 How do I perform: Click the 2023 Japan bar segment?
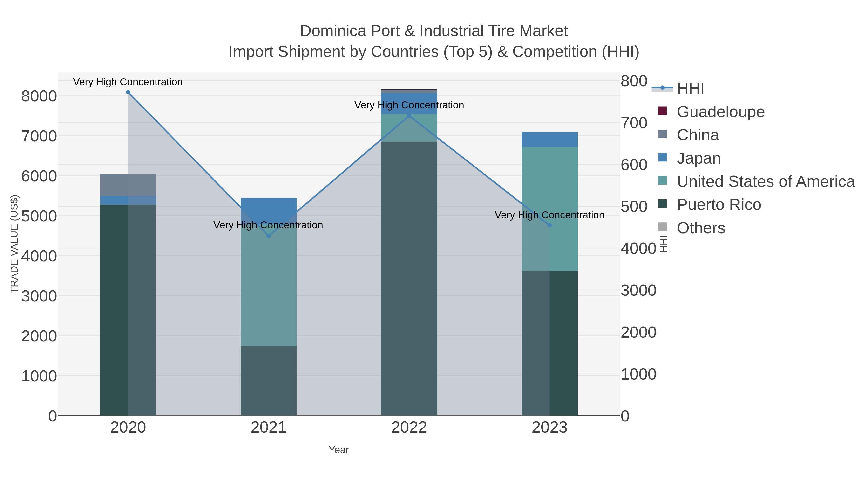point(549,140)
